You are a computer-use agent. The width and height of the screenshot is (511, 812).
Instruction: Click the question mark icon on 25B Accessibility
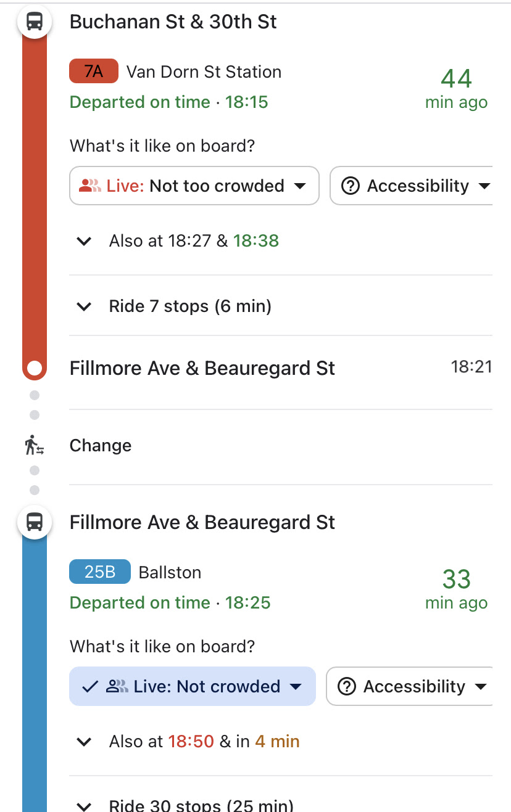coord(347,686)
